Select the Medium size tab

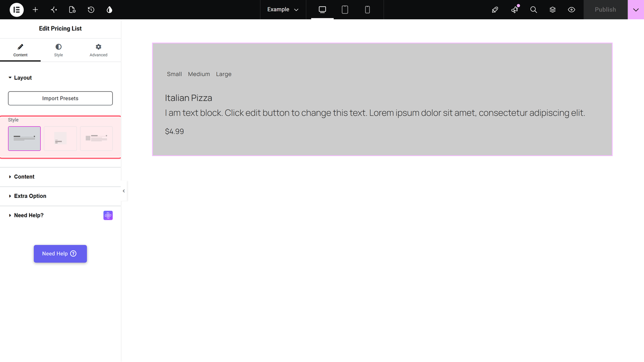click(199, 74)
